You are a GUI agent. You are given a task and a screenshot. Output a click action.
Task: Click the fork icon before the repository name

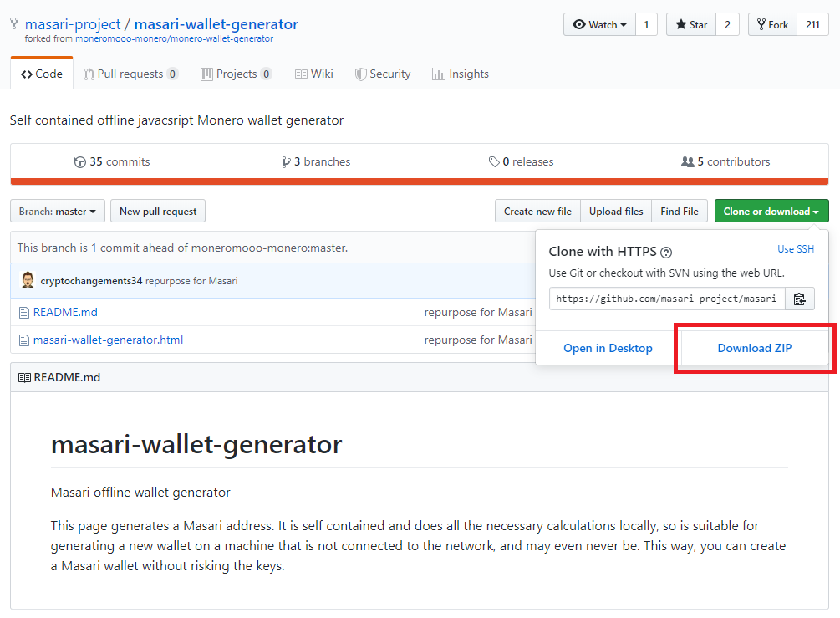14,24
